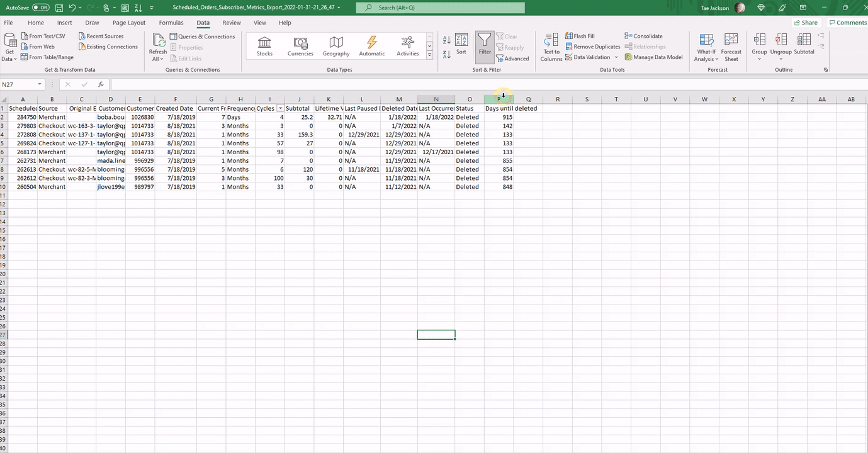Image resolution: width=868 pixels, height=453 pixels.
Task: Open Advanced filter options
Action: coord(513,59)
